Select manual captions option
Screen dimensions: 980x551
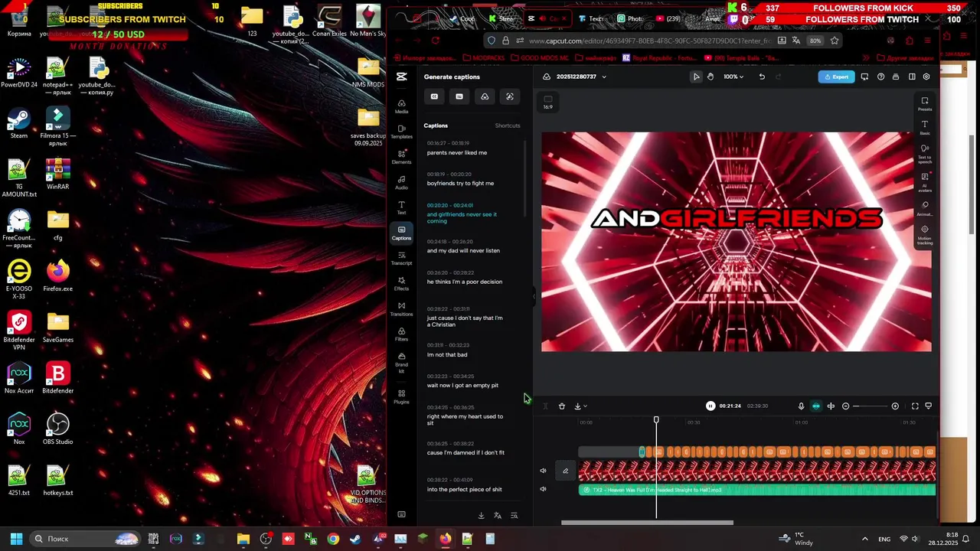click(459, 96)
